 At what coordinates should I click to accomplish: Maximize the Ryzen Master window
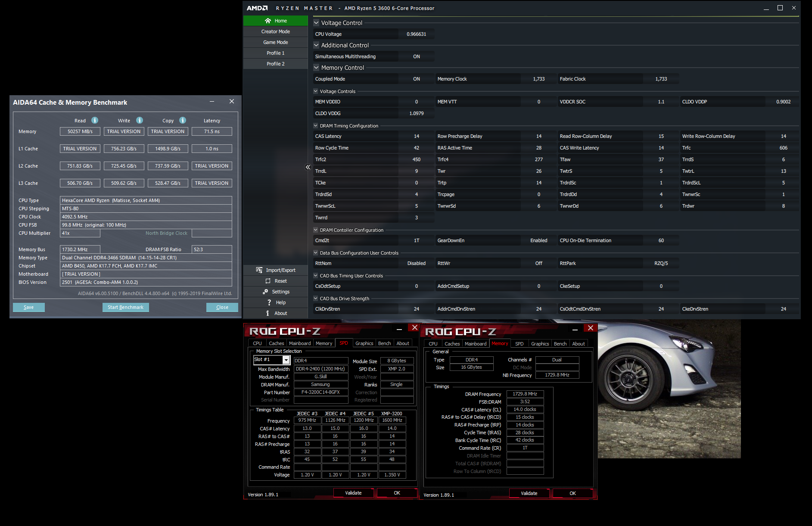pos(780,8)
